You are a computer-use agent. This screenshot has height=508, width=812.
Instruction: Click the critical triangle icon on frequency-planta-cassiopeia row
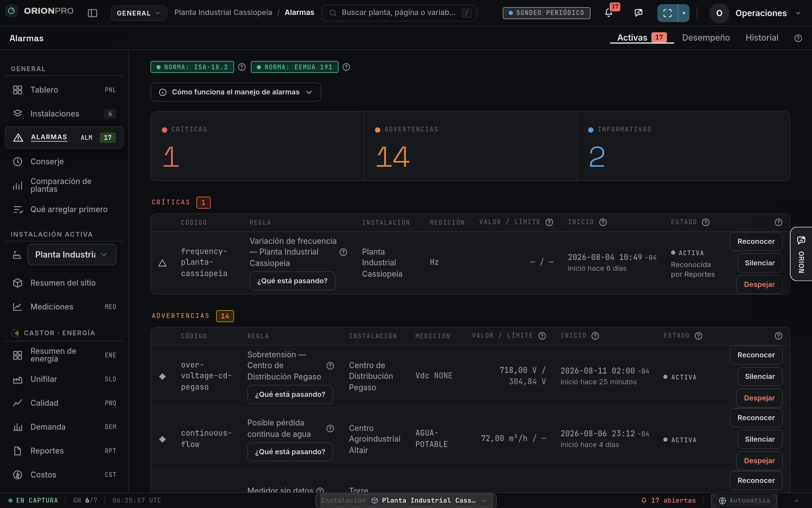[x=162, y=263]
